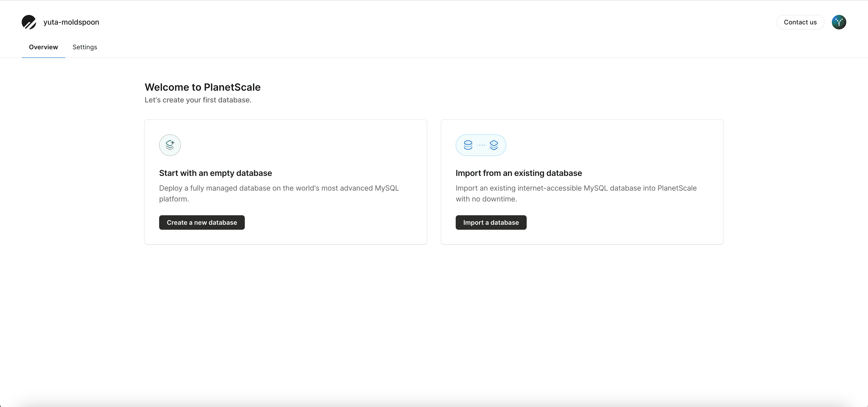Click Import a database button

tap(491, 223)
